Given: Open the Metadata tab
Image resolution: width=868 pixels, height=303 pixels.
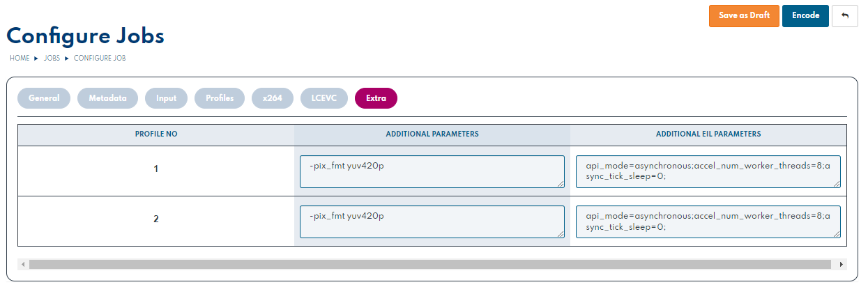Looking at the screenshot, I should pyautogui.click(x=107, y=98).
